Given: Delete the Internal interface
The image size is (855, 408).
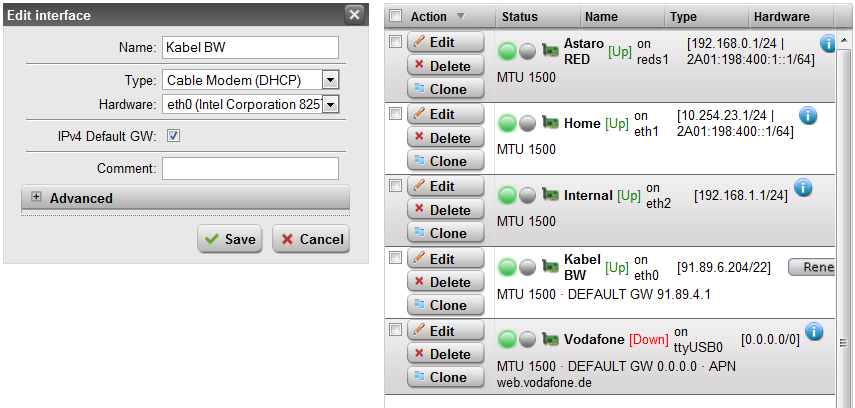Looking at the screenshot, I should 445,210.
